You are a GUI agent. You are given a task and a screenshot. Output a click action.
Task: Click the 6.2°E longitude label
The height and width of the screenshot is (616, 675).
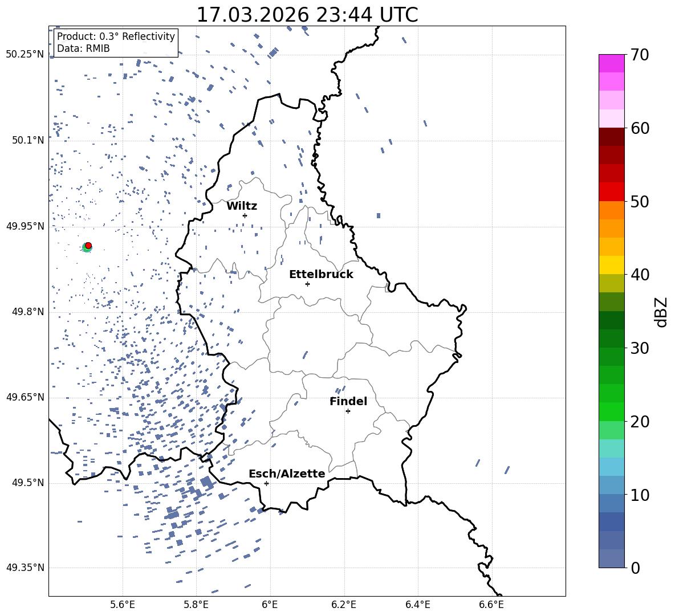(344, 605)
